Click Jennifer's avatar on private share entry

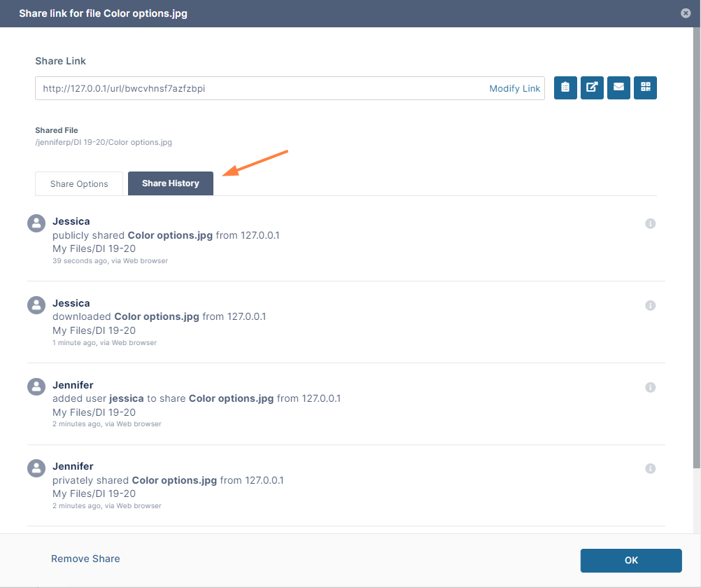tap(36, 468)
